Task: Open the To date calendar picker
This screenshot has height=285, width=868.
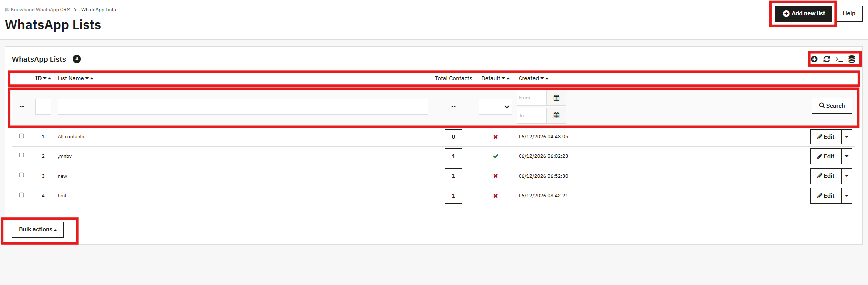Action: (556, 115)
